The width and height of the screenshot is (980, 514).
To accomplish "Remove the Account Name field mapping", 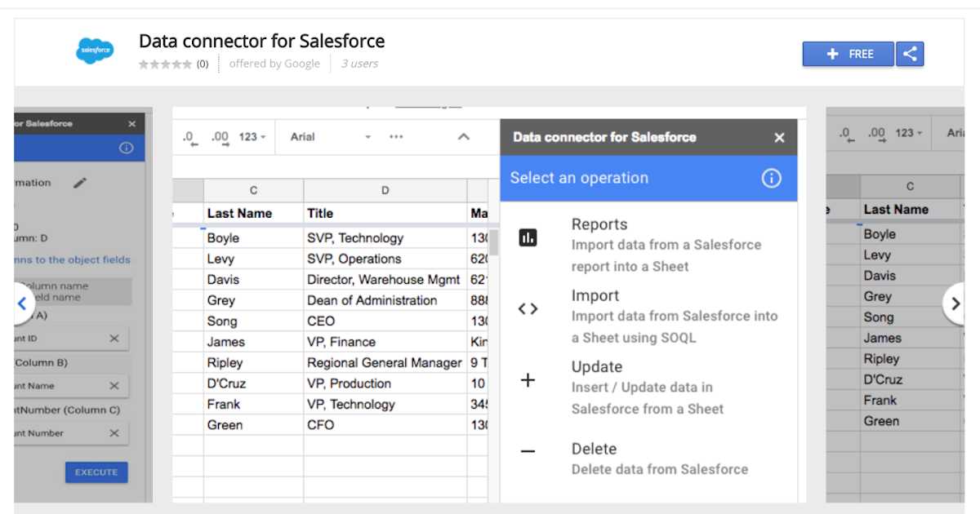I will pos(114,386).
